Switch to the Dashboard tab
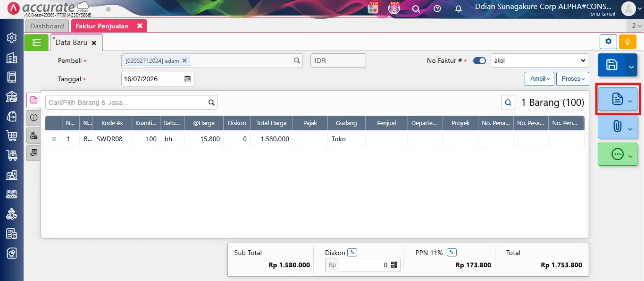The height and width of the screenshot is (281, 644). click(47, 26)
